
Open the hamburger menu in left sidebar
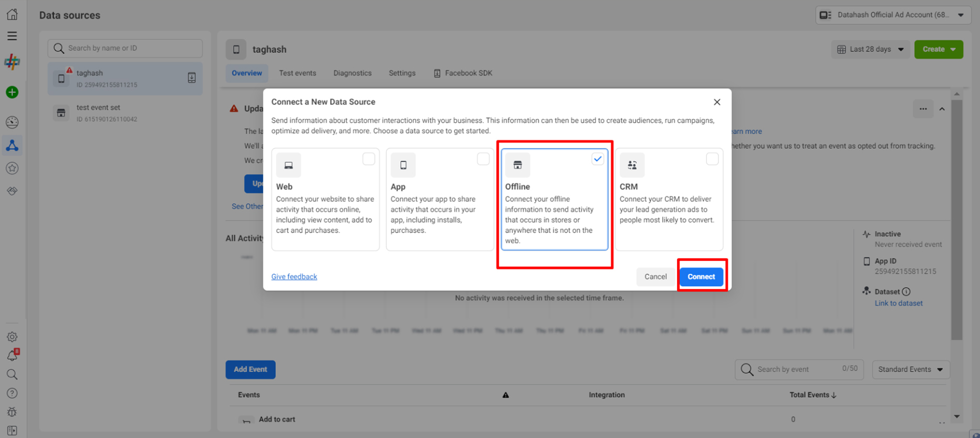12,36
